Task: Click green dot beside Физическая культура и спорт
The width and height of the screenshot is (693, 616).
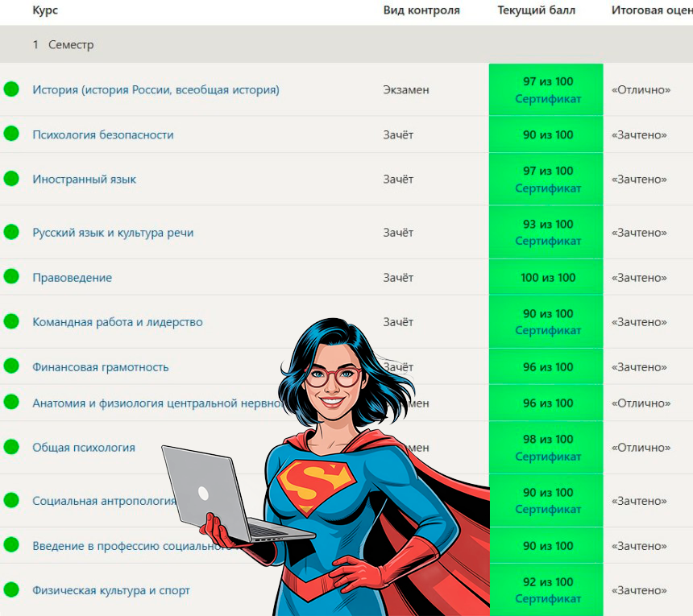Action: [x=11, y=589]
